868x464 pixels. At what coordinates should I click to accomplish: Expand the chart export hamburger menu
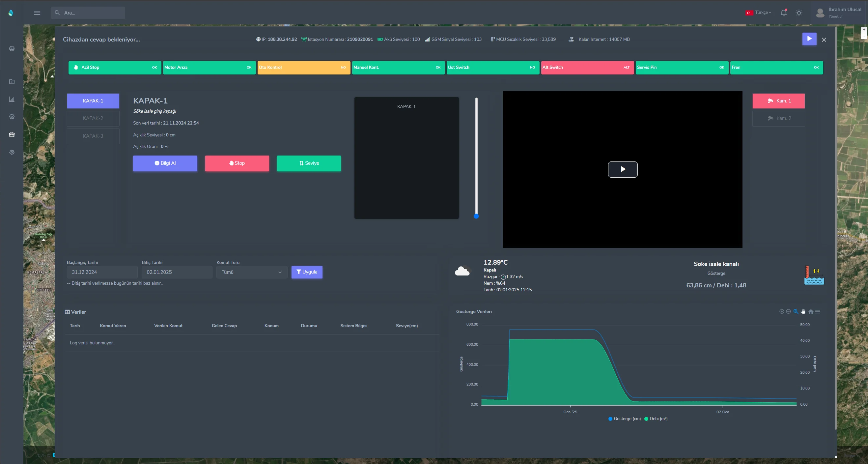818,311
